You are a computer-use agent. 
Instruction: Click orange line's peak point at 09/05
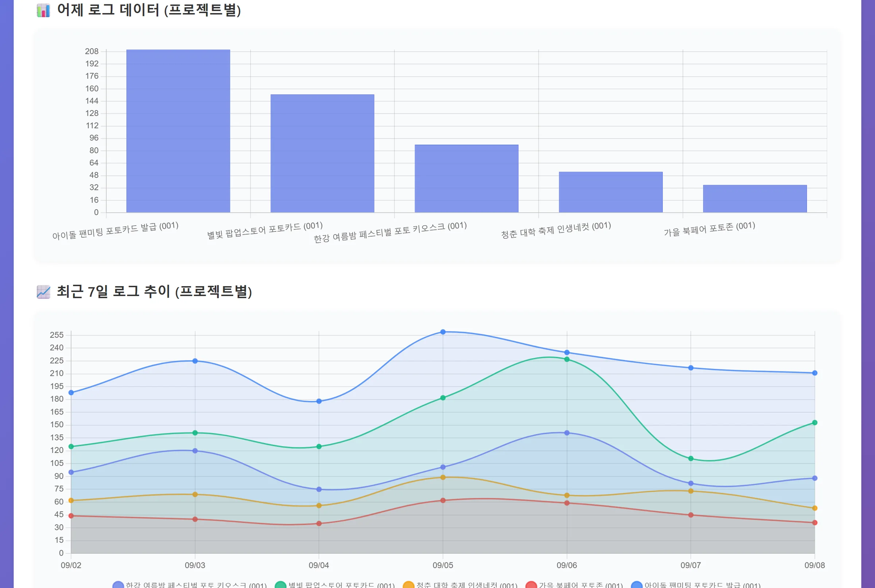[443, 478]
